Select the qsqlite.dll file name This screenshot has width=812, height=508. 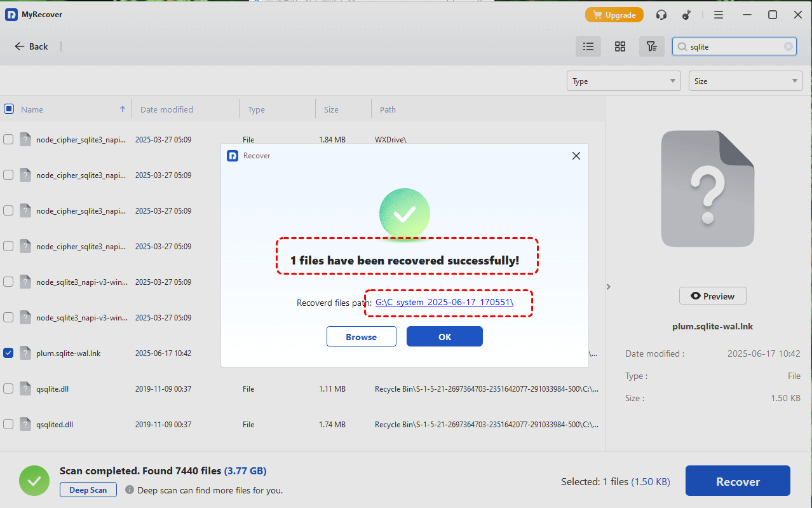click(53, 388)
